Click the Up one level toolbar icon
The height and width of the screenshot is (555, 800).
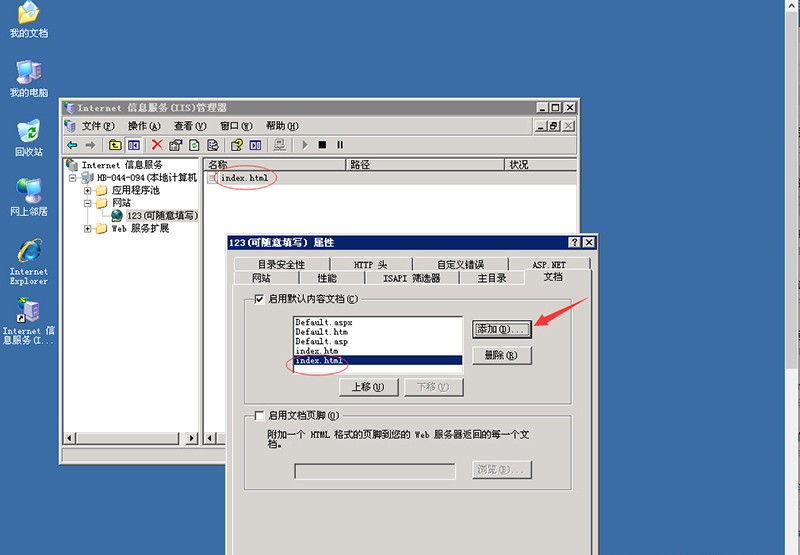tap(116, 145)
